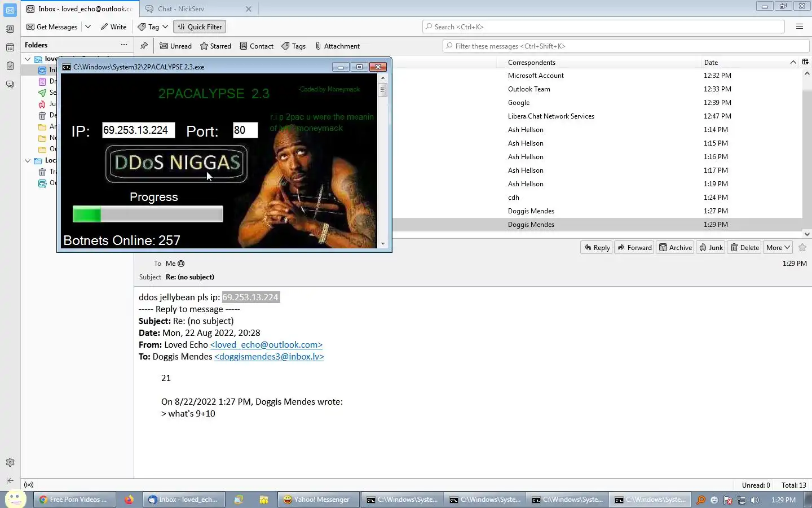This screenshot has width=812, height=508.
Task: Click Get Messages button
Action: click(52, 27)
